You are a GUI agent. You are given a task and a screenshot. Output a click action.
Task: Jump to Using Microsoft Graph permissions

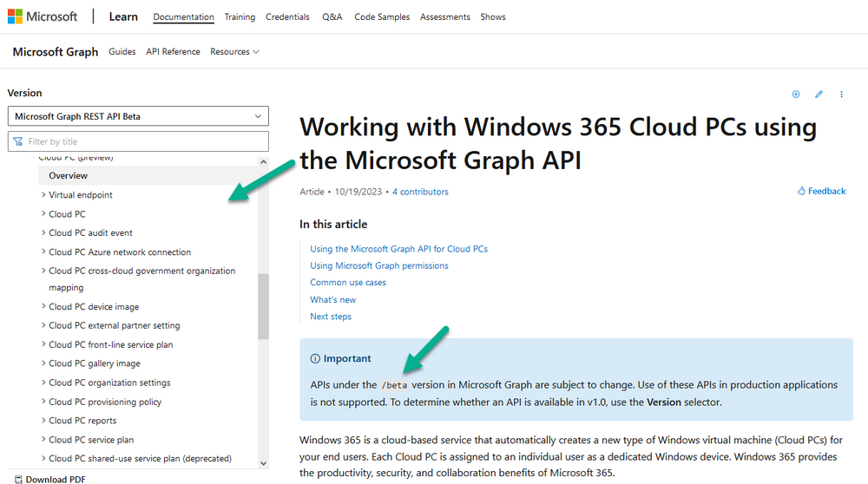pyautogui.click(x=379, y=265)
